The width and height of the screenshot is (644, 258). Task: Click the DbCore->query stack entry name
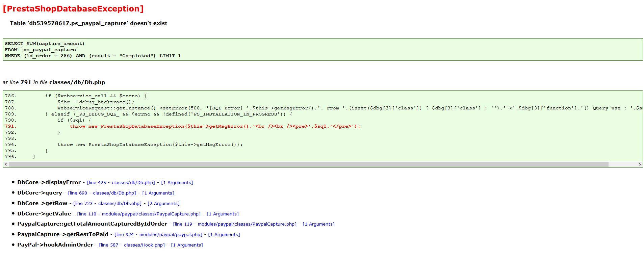(x=40, y=193)
